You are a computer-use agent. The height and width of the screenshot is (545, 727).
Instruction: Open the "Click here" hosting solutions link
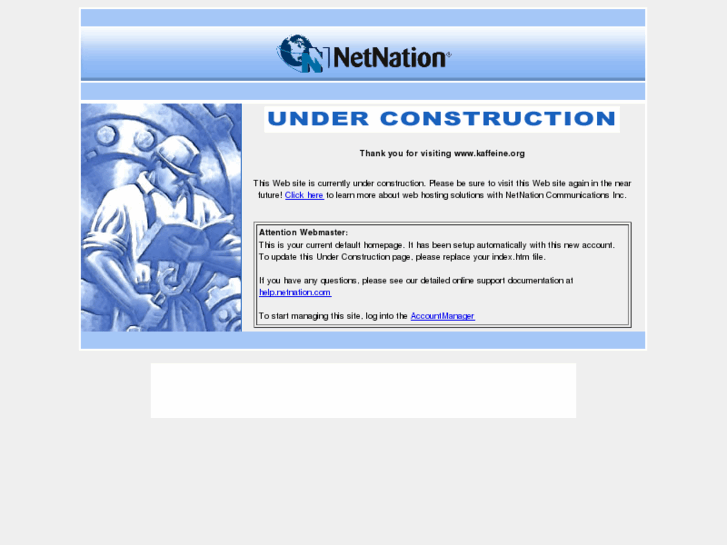tap(304, 195)
